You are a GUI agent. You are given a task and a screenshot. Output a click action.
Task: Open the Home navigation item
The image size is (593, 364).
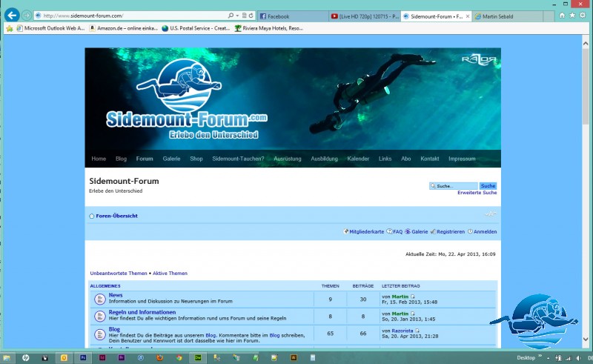click(x=99, y=159)
